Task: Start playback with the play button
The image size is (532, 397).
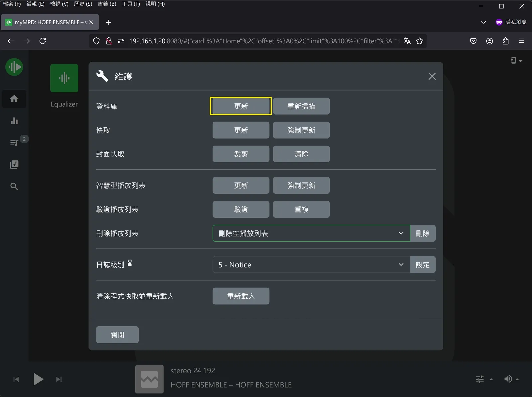Action: [x=38, y=379]
